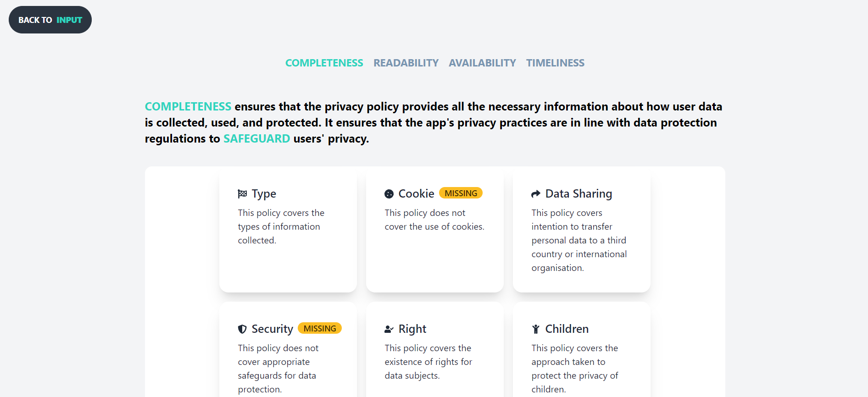
Task: Click the Right card description text
Action: [428, 362]
